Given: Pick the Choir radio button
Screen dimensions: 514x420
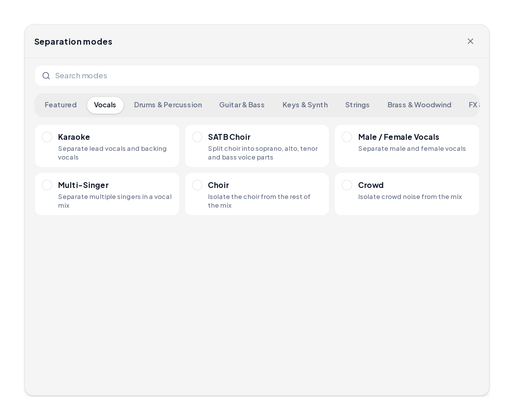Looking at the screenshot, I should tap(197, 185).
